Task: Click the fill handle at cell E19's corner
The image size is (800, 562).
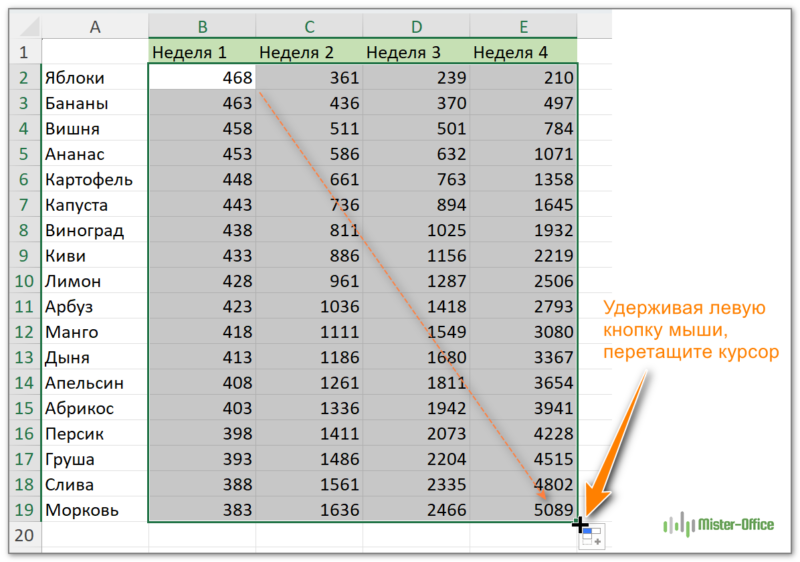Action: (578, 522)
